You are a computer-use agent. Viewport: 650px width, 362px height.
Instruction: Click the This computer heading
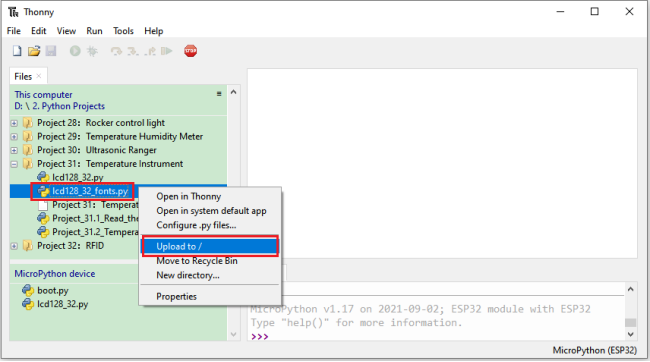(x=43, y=95)
